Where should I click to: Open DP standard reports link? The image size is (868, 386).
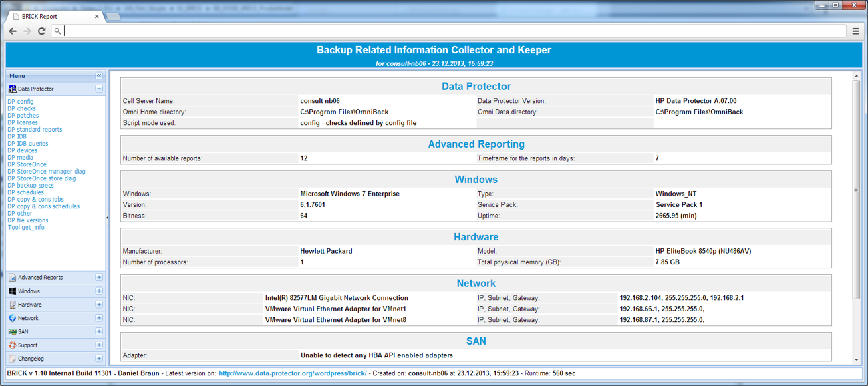pyautogui.click(x=35, y=130)
